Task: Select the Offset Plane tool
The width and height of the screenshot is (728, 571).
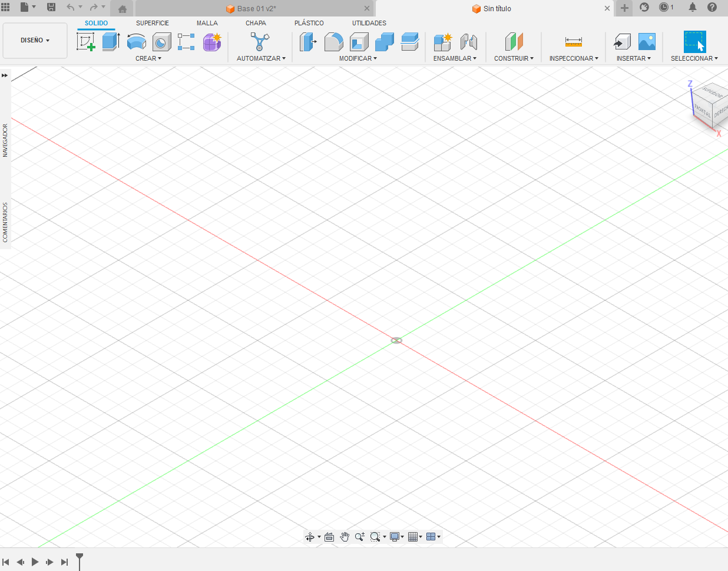Action: tap(514, 42)
